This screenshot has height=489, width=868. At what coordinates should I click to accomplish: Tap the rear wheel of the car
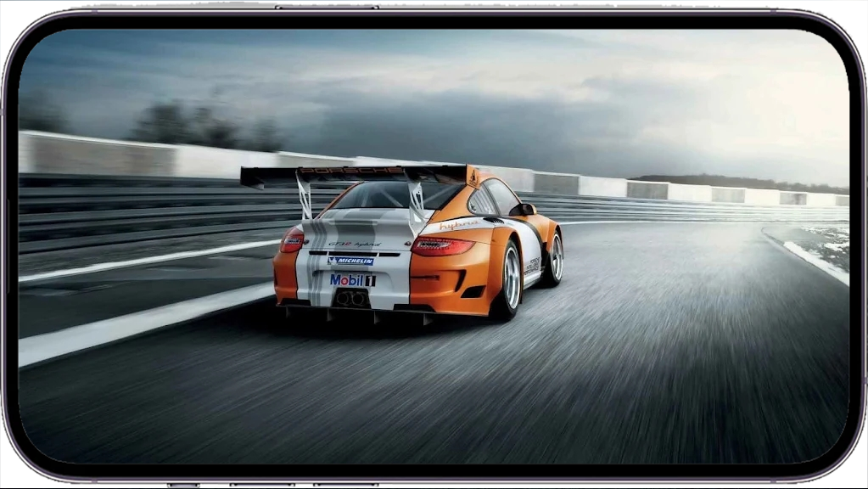coord(509,278)
